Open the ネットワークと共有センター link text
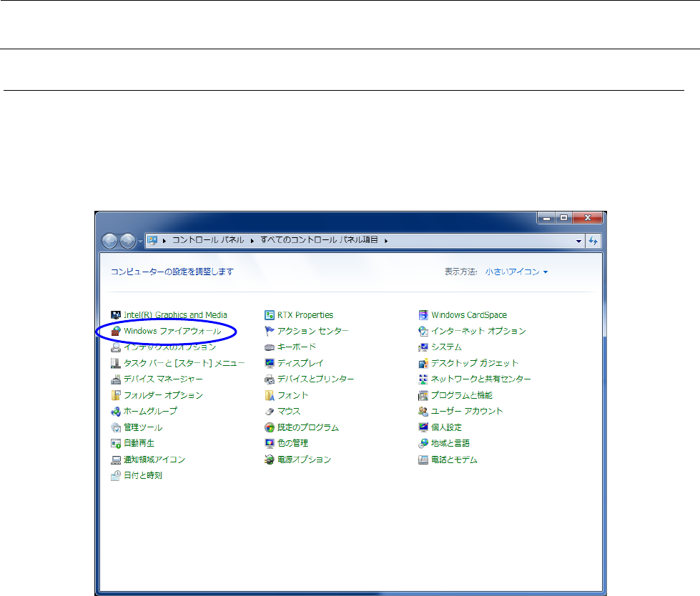This screenshot has width=700, height=596. [x=480, y=379]
